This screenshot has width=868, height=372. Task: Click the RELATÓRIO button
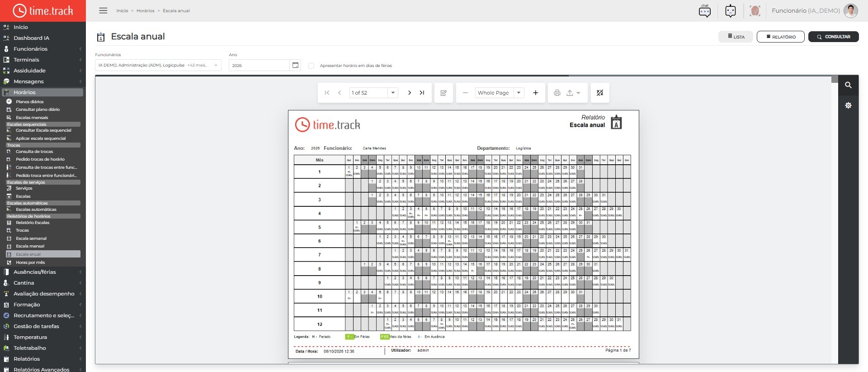point(780,37)
